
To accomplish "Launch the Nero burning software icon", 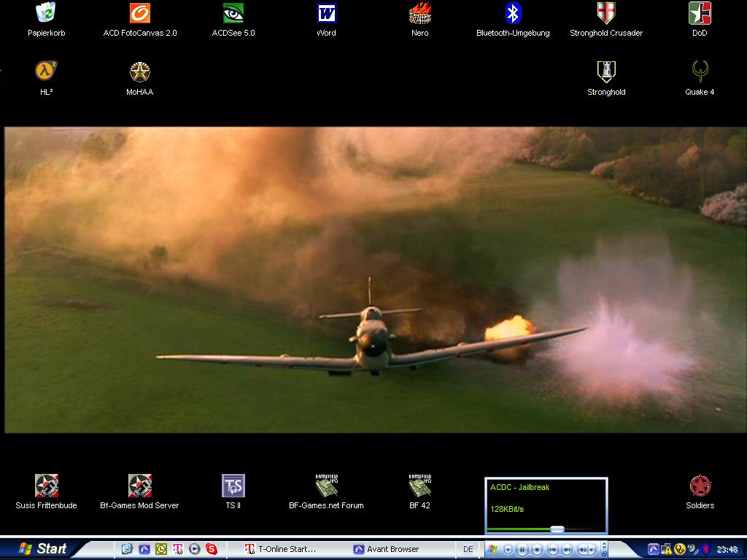I will [419, 14].
